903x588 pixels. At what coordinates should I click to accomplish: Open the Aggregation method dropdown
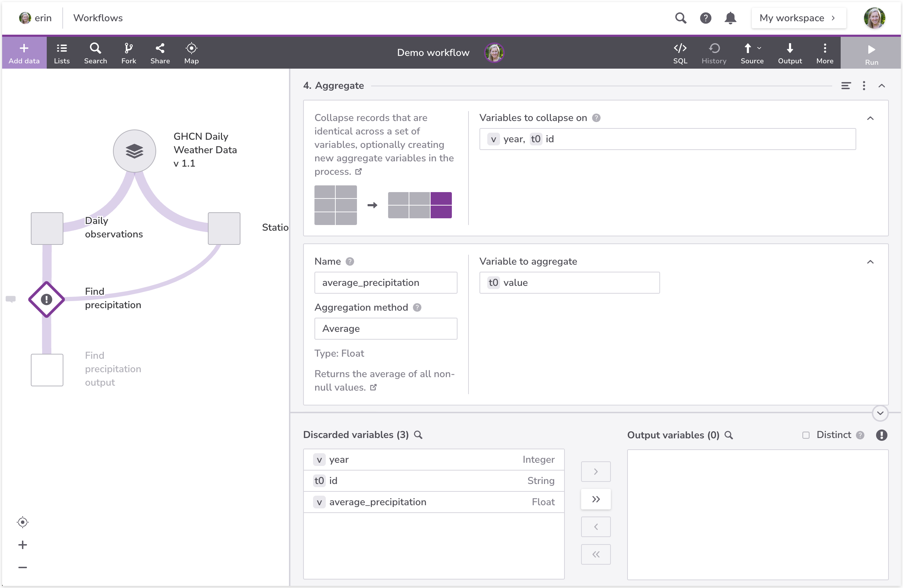point(386,328)
